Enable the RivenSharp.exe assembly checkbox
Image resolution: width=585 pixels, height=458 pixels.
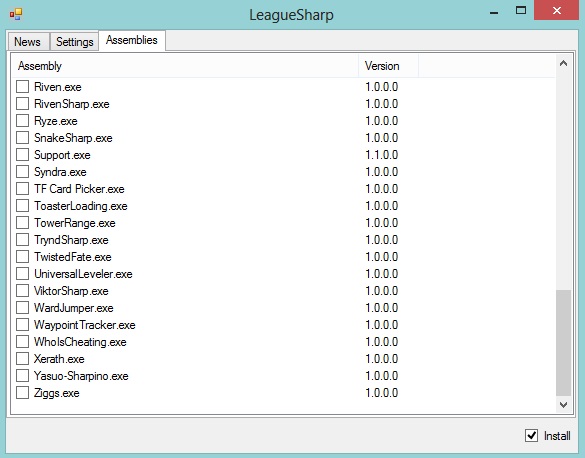coord(22,104)
